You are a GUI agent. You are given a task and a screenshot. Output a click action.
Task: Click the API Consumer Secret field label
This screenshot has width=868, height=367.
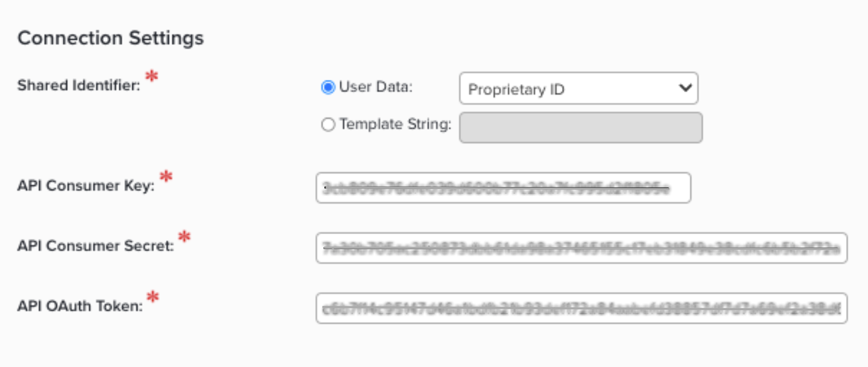(95, 245)
